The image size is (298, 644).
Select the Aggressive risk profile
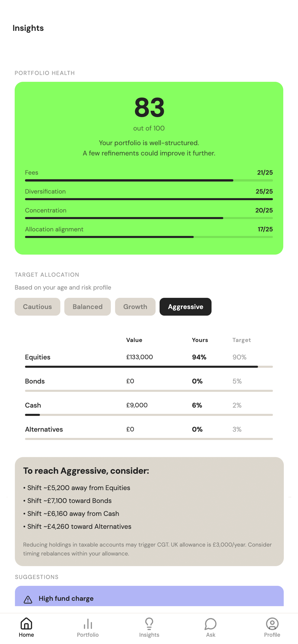pos(185,306)
